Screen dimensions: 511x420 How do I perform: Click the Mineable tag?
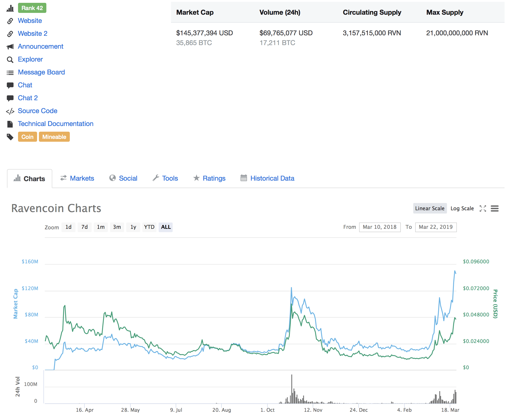(54, 137)
